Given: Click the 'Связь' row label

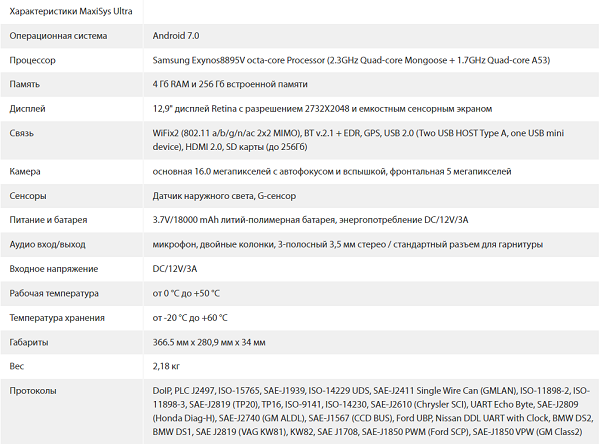Looking at the screenshot, I should [x=22, y=132].
